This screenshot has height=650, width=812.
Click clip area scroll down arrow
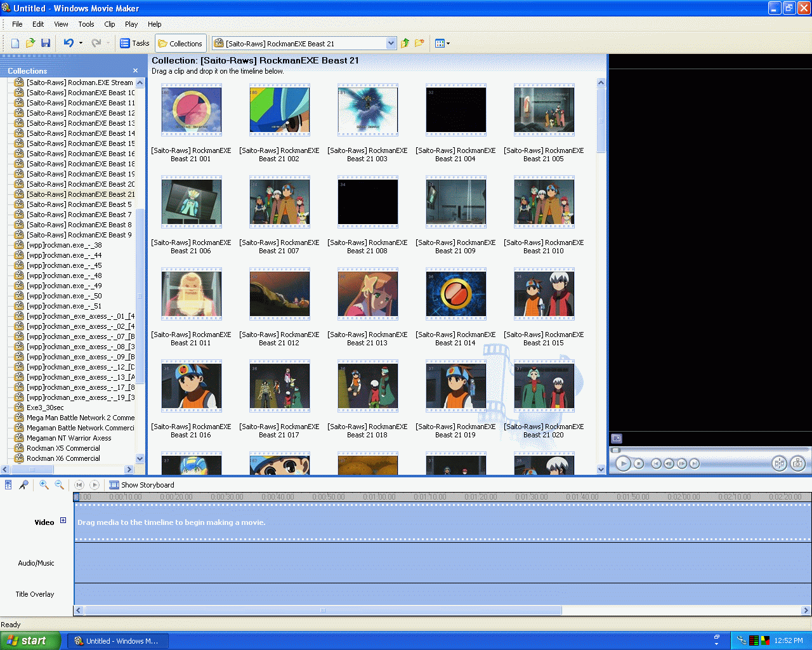click(x=601, y=470)
